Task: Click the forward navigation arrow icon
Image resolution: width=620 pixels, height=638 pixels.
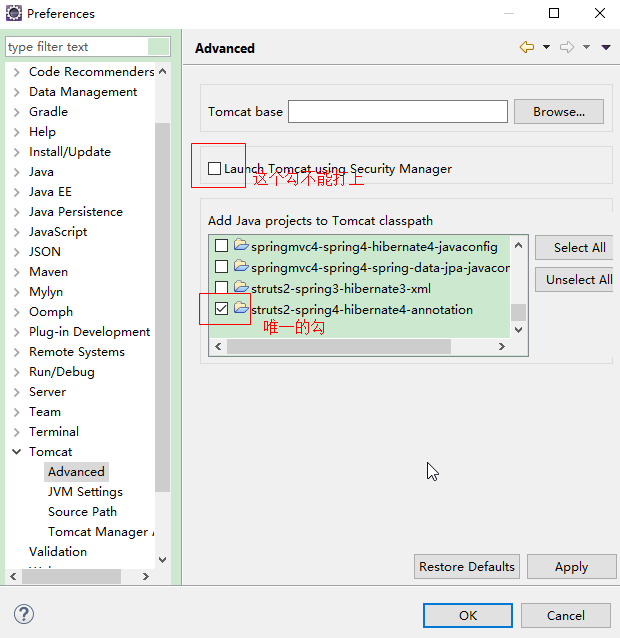Action: [x=567, y=47]
